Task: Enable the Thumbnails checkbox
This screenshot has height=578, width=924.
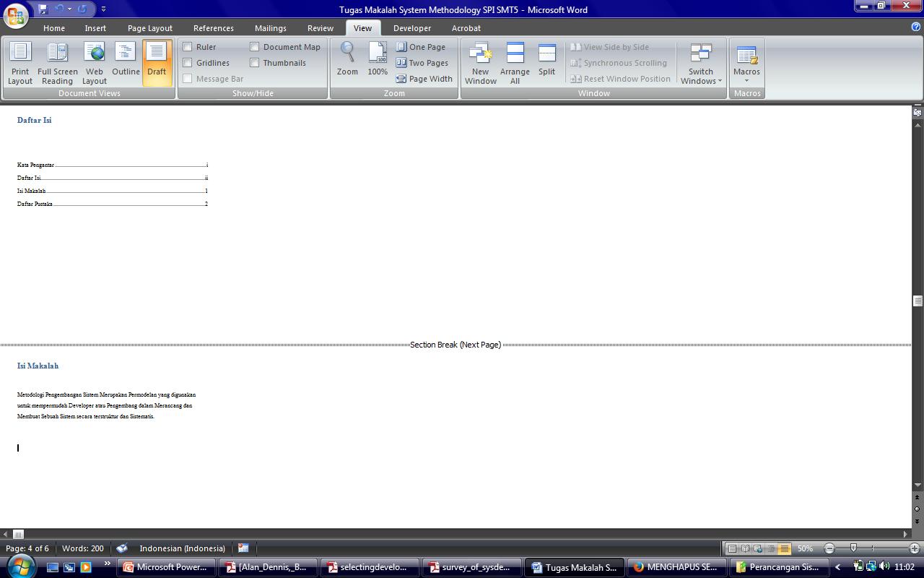Action: click(255, 63)
